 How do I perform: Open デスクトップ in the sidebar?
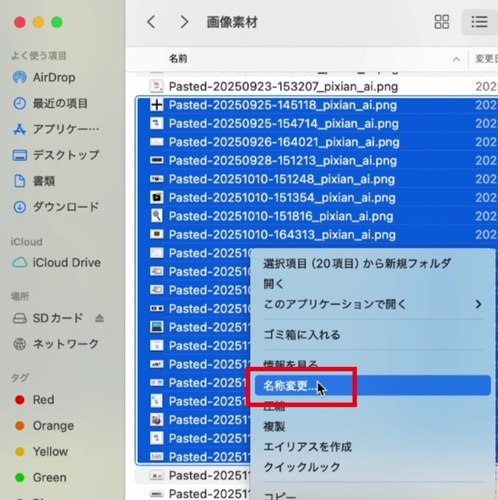pos(56,155)
